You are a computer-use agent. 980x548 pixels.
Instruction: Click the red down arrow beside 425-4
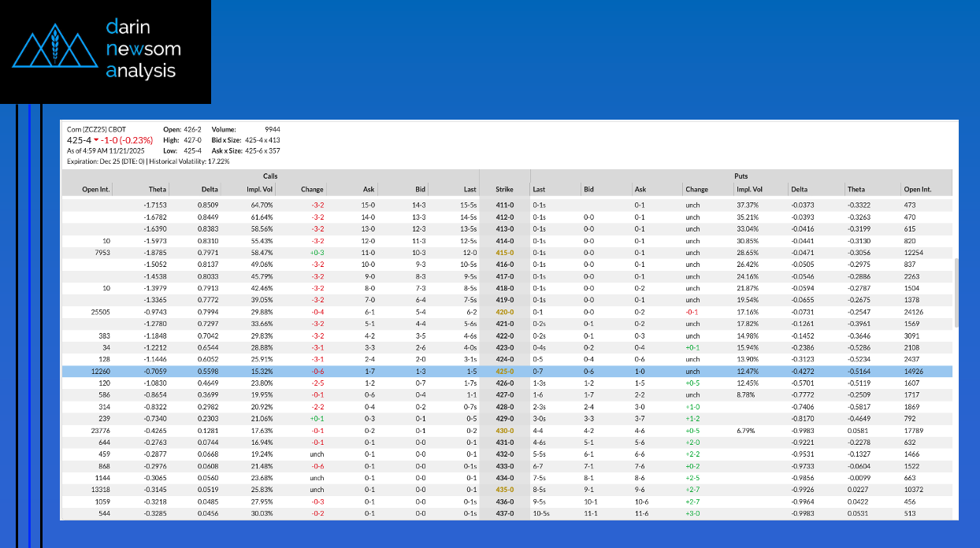click(95, 140)
